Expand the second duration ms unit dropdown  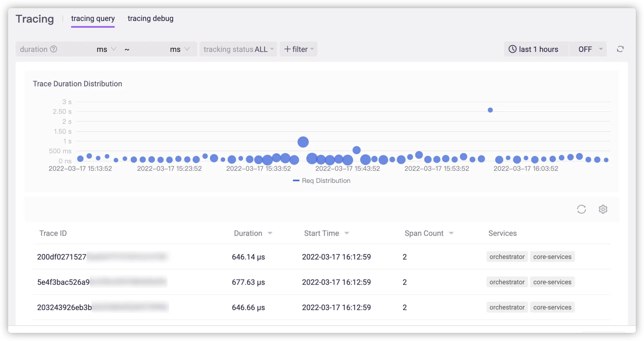pyautogui.click(x=180, y=49)
